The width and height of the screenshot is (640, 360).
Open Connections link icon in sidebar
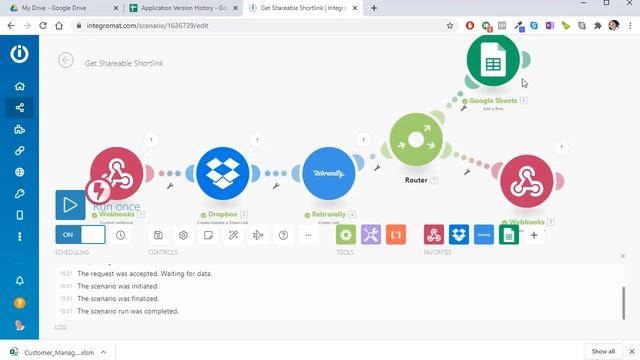20,151
